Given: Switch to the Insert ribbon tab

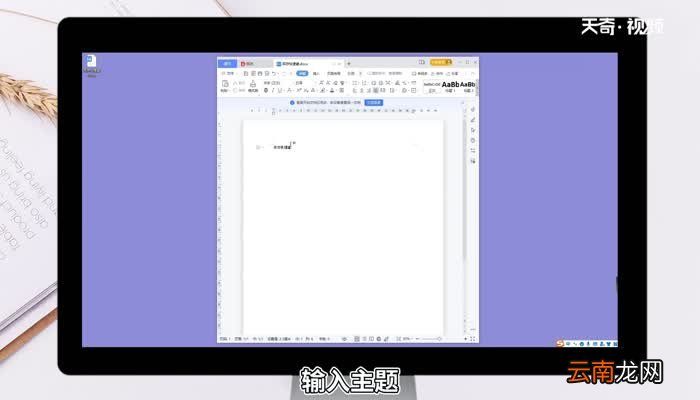Looking at the screenshot, I should pyautogui.click(x=316, y=73).
